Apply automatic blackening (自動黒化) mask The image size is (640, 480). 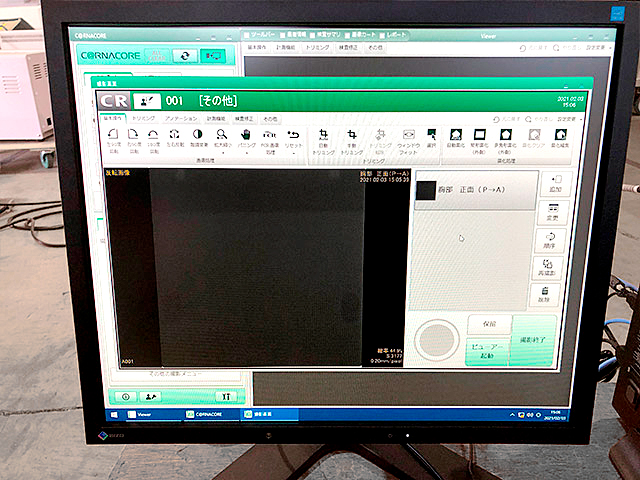[456, 138]
